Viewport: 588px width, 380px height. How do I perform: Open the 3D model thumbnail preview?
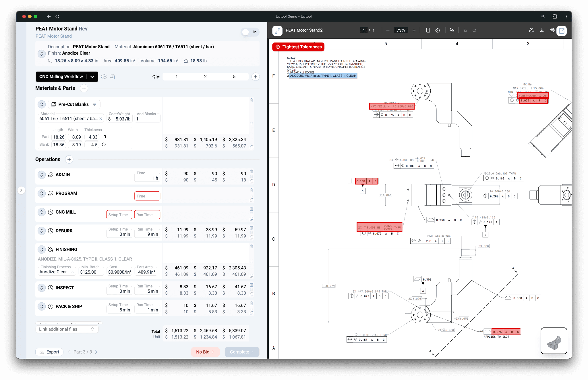click(x=554, y=341)
